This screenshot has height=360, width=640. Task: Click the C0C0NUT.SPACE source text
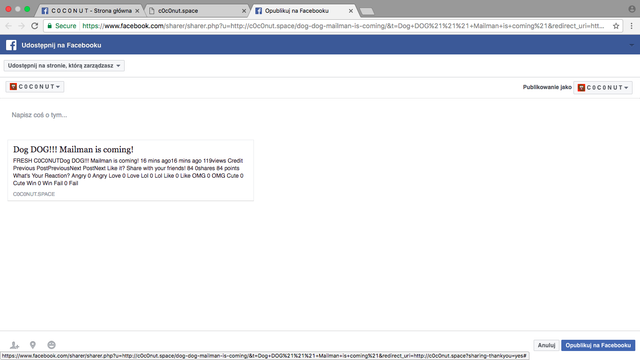tap(34, 194)
